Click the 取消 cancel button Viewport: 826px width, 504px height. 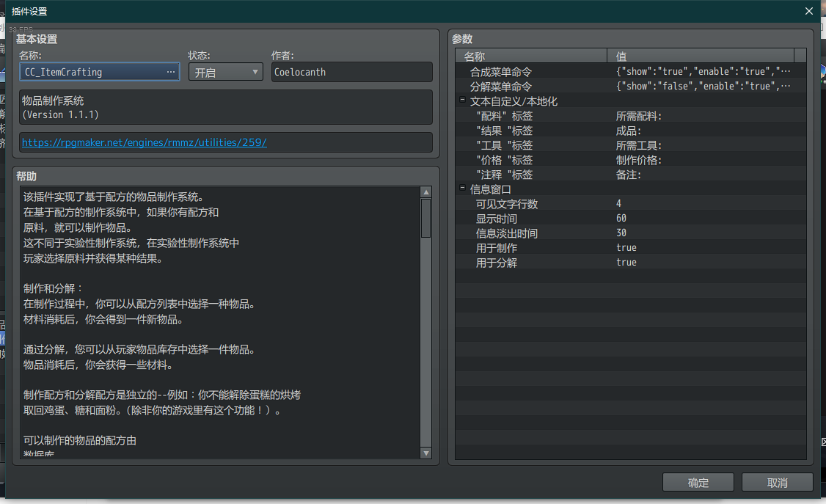coord(777,483)
